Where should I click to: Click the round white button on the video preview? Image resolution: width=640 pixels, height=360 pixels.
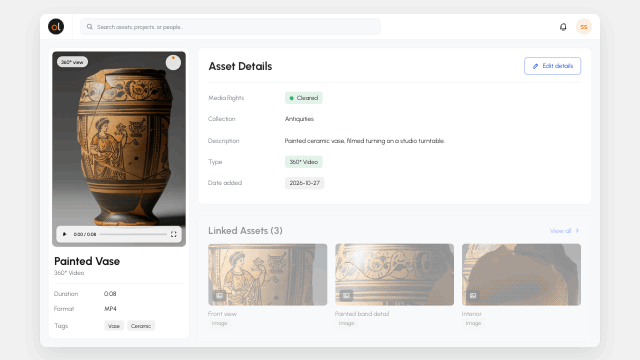click(173, 62)
